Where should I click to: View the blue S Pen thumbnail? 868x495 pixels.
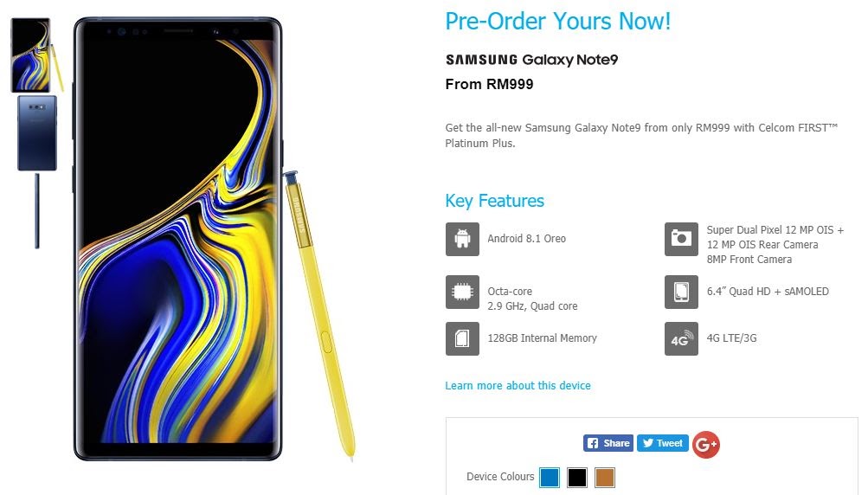tap(37, 211)
